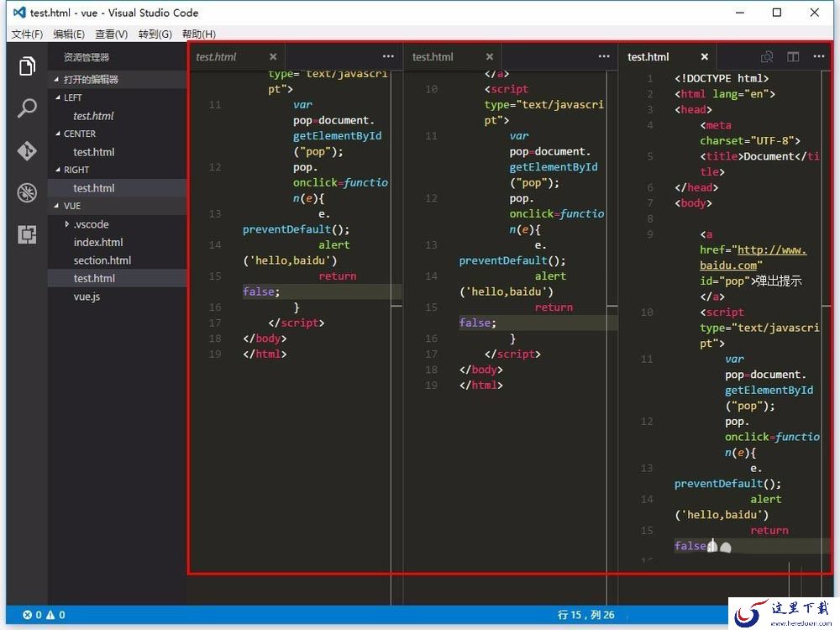The width and height of the screenshot is (840, 630).
Task: Expand the .vscode folder
Action: point(67,224)
